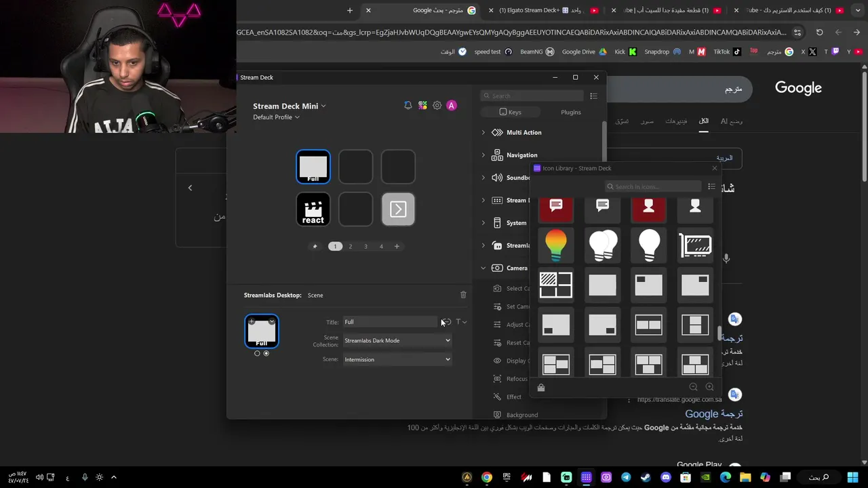Click the Icon Library scrollbar thumb

[x=719, y=333]
